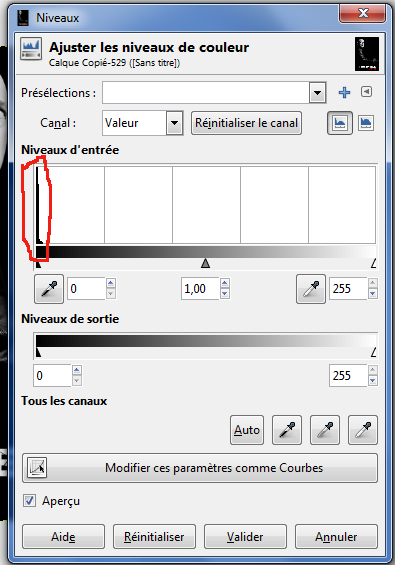Select the logarithmic histogram button

(x=366, y=123)
